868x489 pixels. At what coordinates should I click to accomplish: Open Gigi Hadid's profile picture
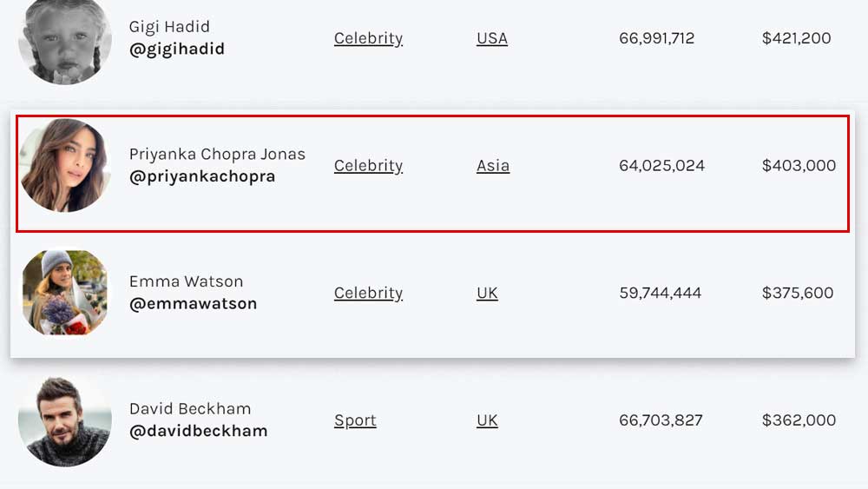pyautogui.click(x=65, y=39)
